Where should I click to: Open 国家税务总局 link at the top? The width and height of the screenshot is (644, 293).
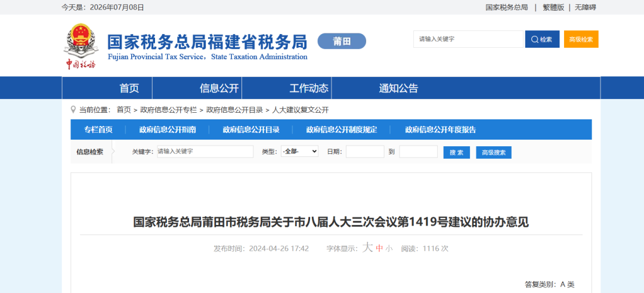507,7
